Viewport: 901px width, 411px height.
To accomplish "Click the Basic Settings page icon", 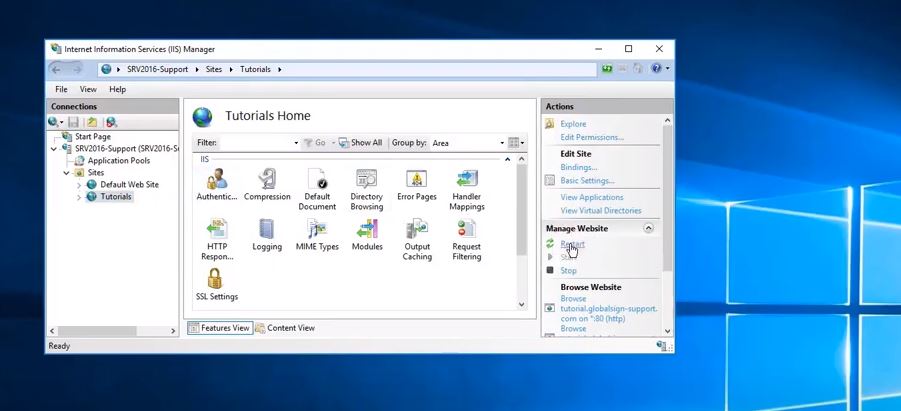I will 550,180.
